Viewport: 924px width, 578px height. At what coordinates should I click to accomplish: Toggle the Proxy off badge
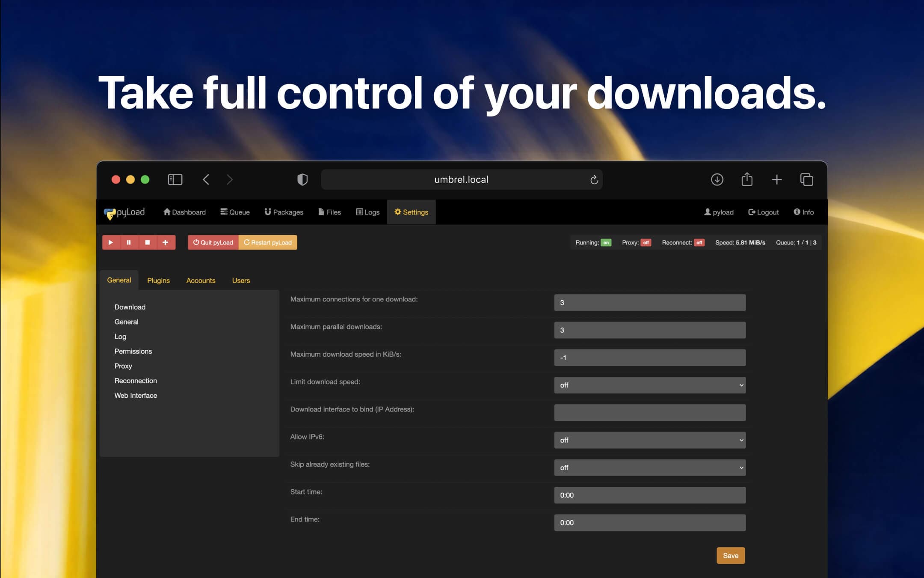coord(645,242)
